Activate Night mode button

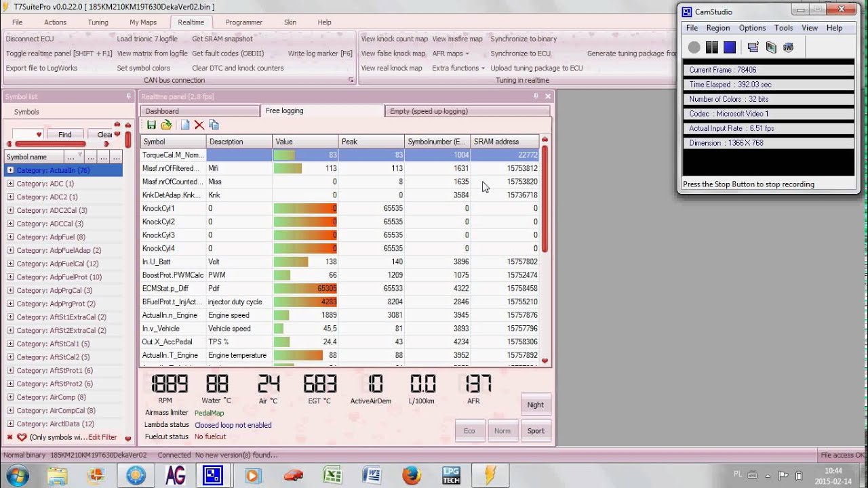(536, 405)
